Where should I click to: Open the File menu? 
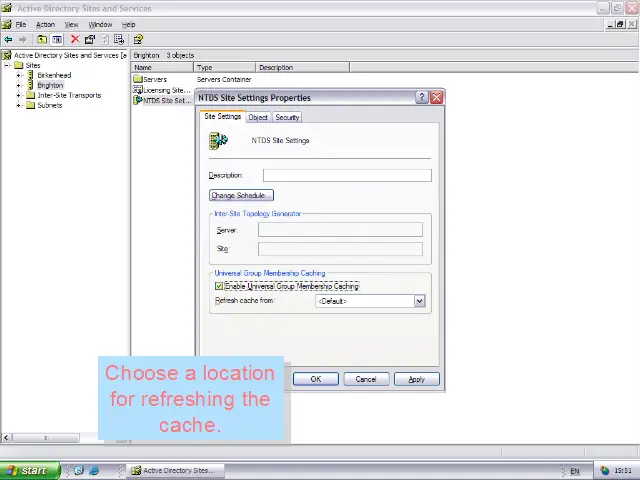21,24
